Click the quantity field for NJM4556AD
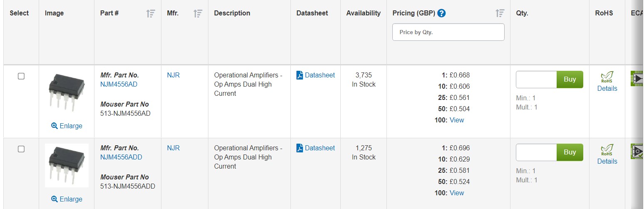 (536, 80)
